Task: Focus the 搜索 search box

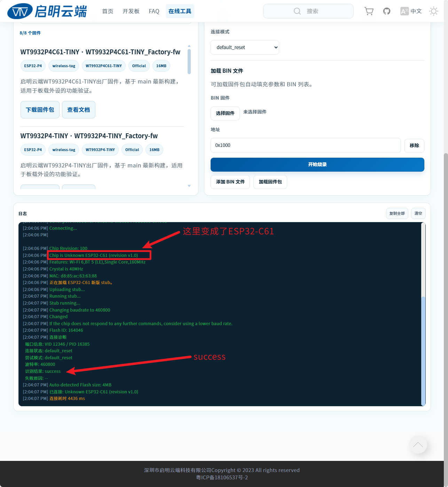Action: click(x=308, y=11)
